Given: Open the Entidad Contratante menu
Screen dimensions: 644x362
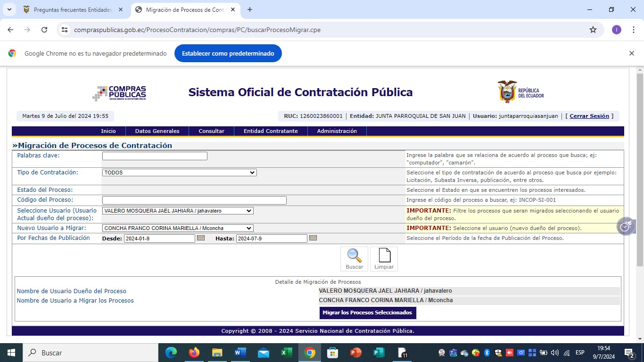Looking at the screenshot, I should [x=271, y=131].
